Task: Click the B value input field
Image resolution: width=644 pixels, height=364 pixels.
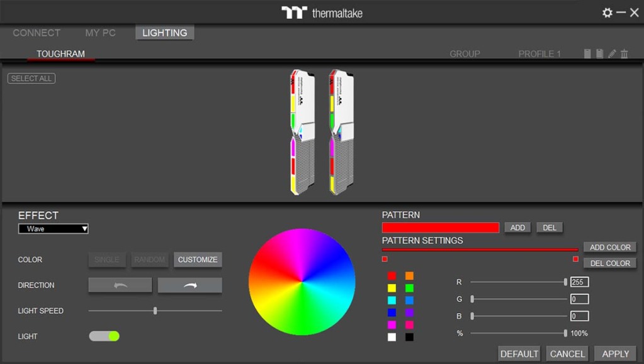Action: (580, 316)
